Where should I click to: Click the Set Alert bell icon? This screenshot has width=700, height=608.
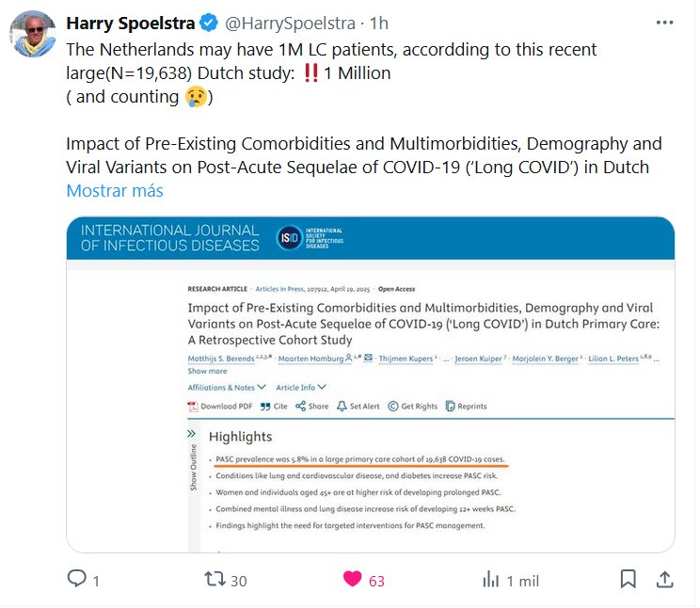click(x=343, y=406)
